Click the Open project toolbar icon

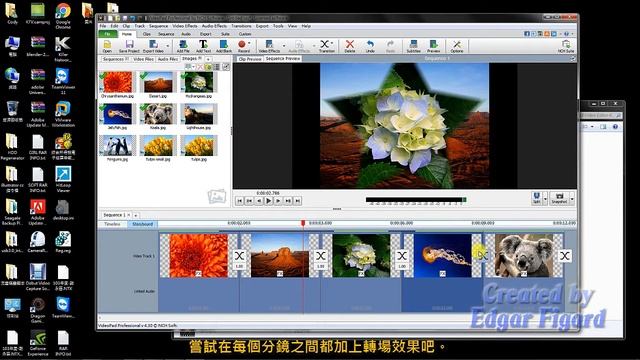pyautogui.click(x=107, y=46)
